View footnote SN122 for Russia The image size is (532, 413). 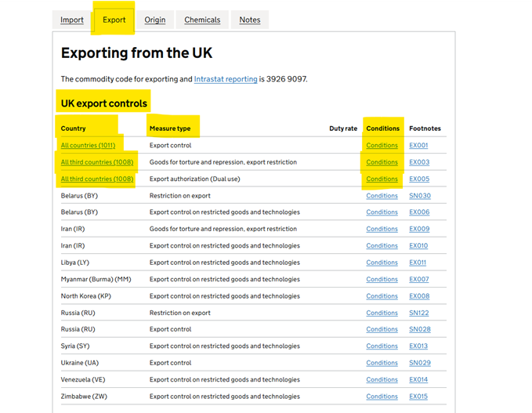click(419, 313)
